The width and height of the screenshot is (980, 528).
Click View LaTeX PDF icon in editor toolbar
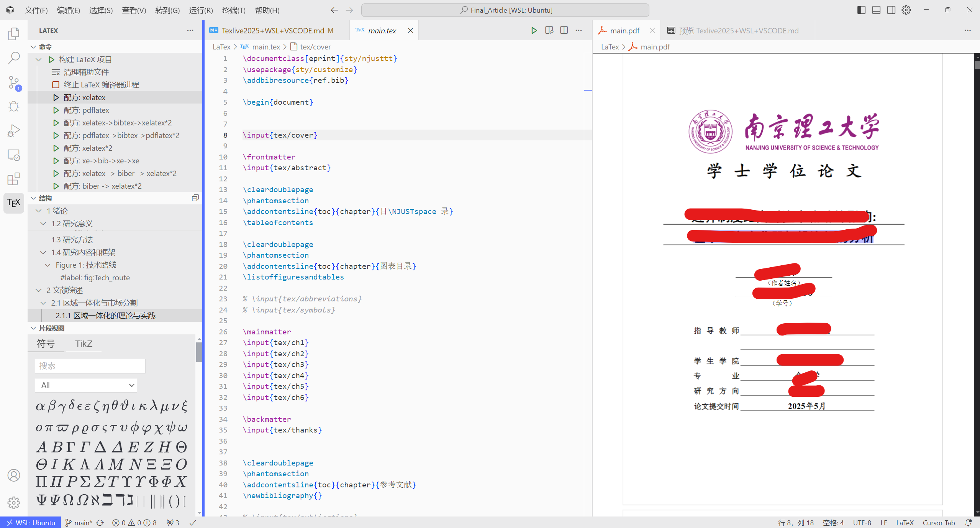tap(549, 31)
